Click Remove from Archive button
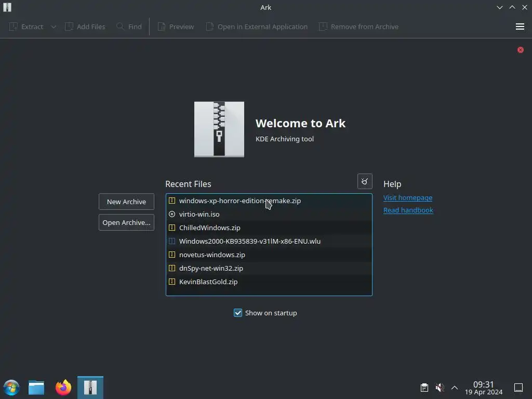Image resolution: width=532 pixels, height=399 pixels. 358,26
